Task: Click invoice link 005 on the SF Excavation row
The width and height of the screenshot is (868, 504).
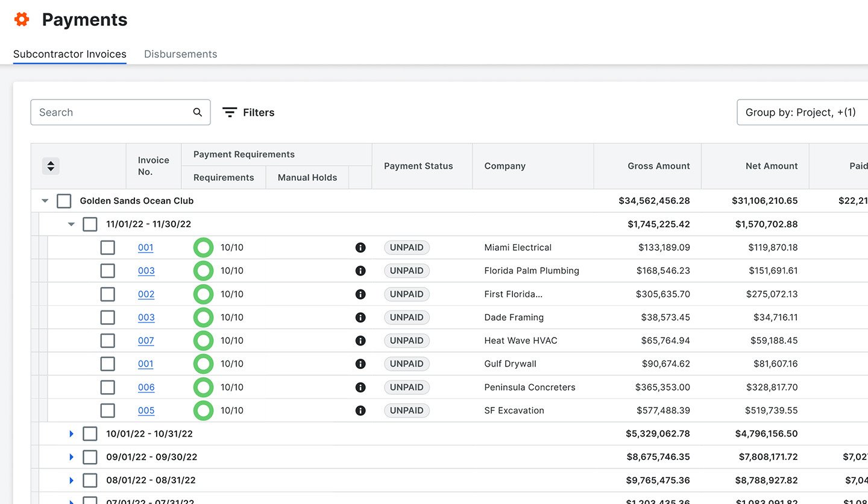Action: (146, 410)
